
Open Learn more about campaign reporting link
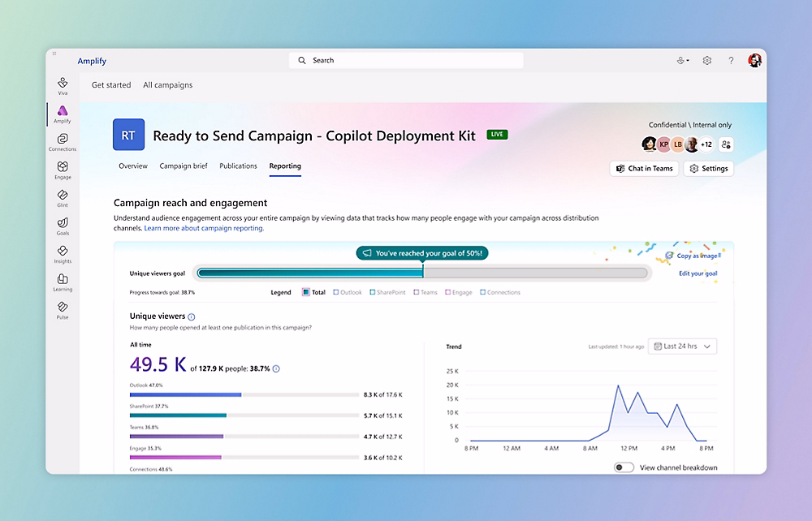pyautogui.click(x=204, y=228)
